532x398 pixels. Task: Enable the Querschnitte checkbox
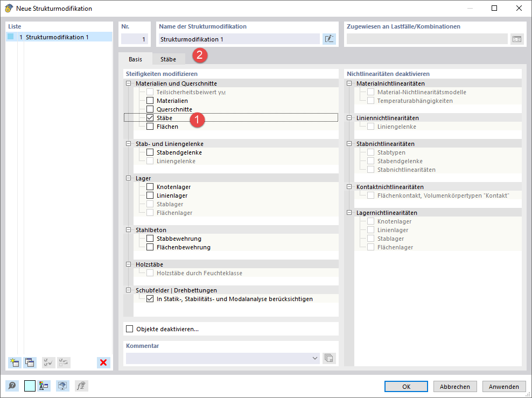pyautogui.click(x=150, y=109)
